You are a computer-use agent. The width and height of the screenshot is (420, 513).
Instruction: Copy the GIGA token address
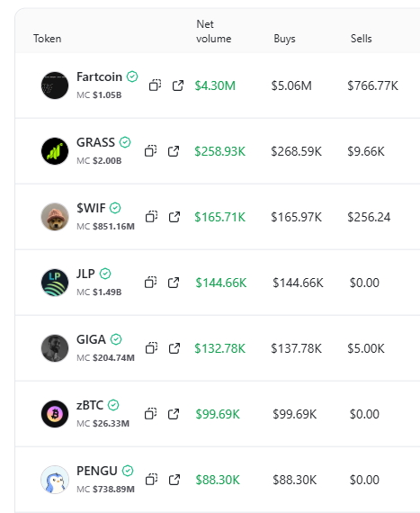[152, 348]
